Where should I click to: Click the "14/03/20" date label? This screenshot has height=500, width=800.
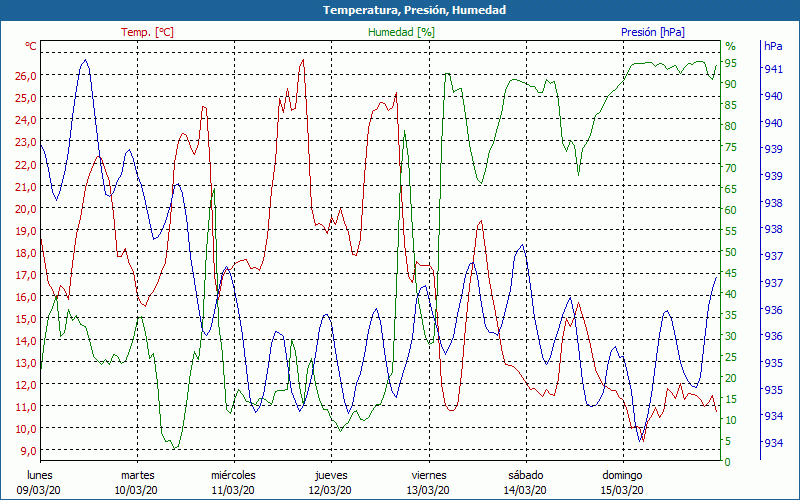point(525,490)
